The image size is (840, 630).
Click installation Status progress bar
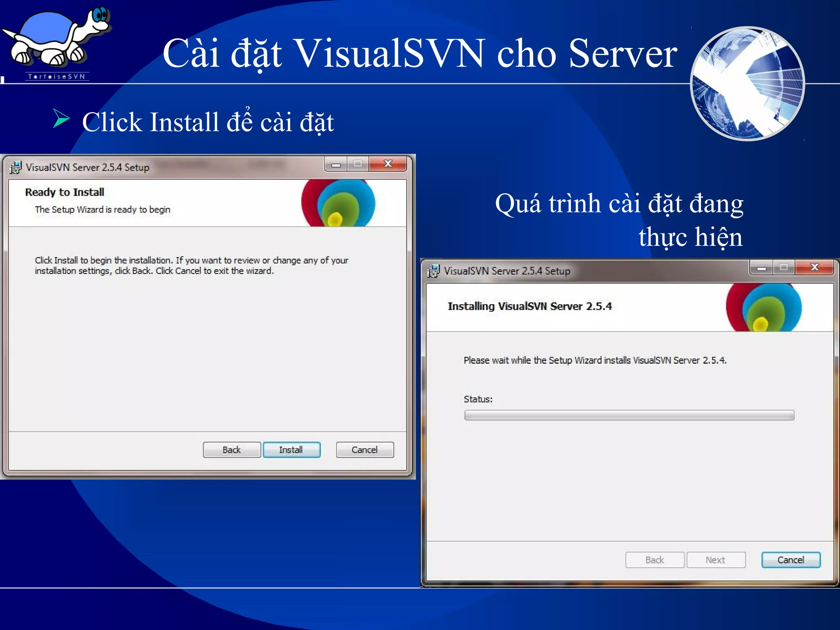tap(629, 415)
